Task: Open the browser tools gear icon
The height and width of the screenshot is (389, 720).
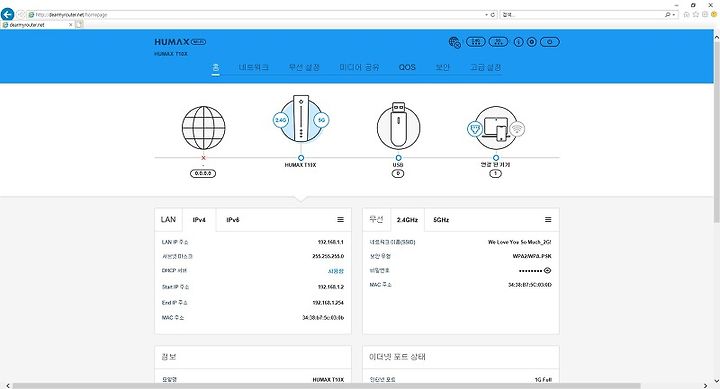Action: pos(705,15)
